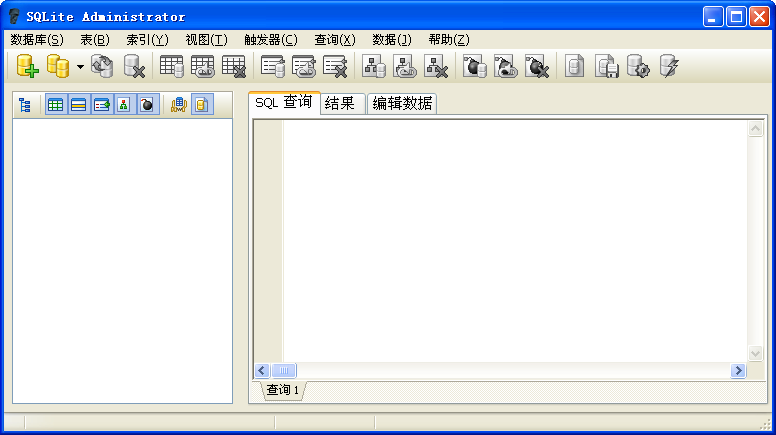The width and height of the screenshot is (776, 435).
Task: Click the execute query lightning icon
Action: tap(669, 67)
